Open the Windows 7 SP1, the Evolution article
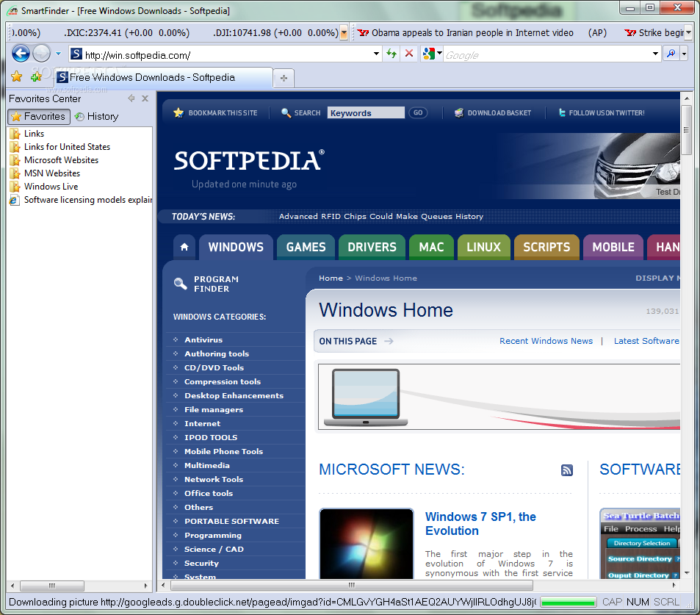 480,523
